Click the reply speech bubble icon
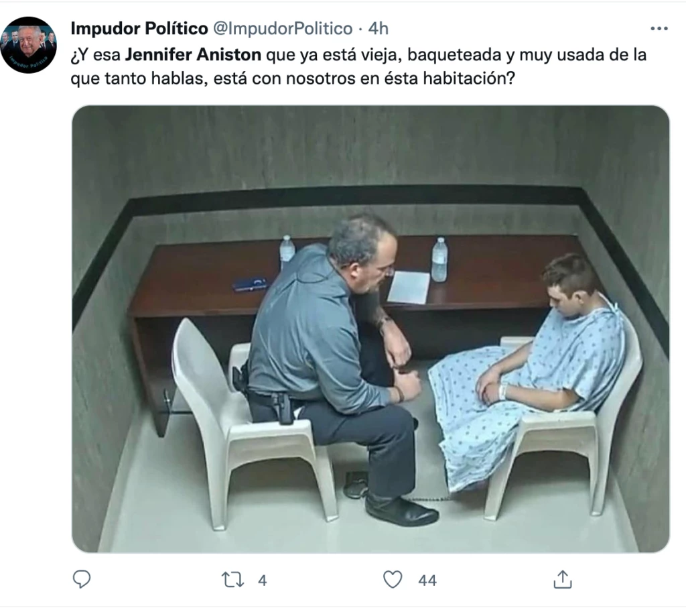Image resolution: width=686 pixels, height=616 pixels. tap(82, 580)
